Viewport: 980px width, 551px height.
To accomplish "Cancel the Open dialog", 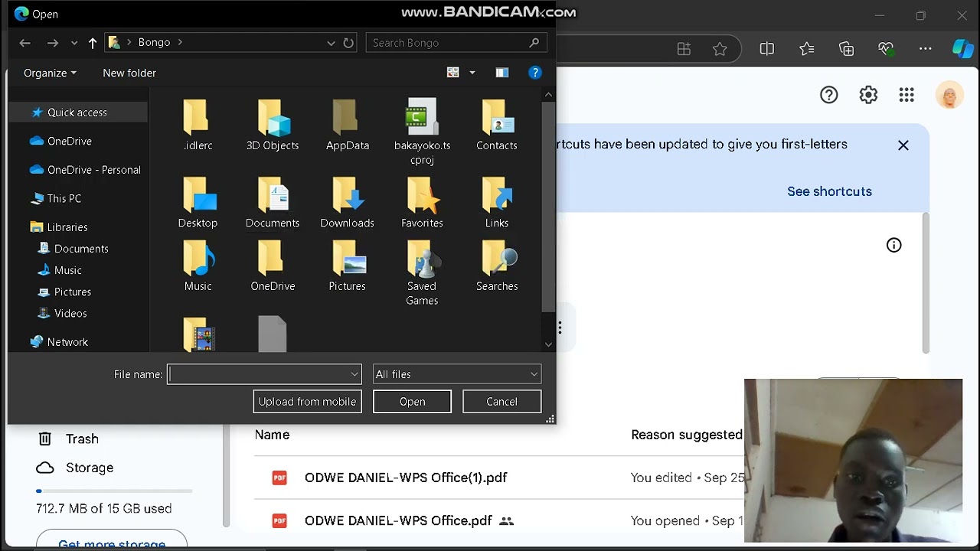I will 501,401.
